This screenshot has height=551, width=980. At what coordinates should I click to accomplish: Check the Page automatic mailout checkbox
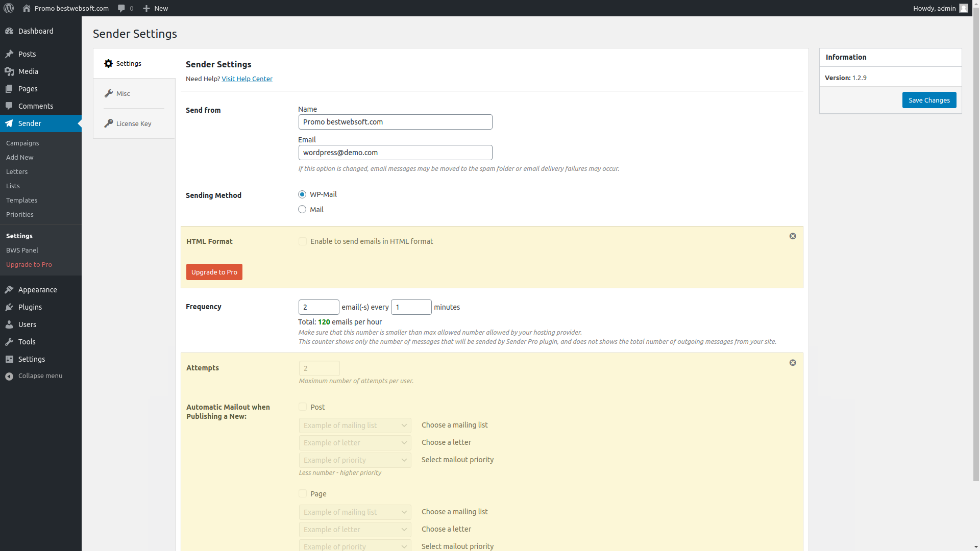tap(303, 493)
